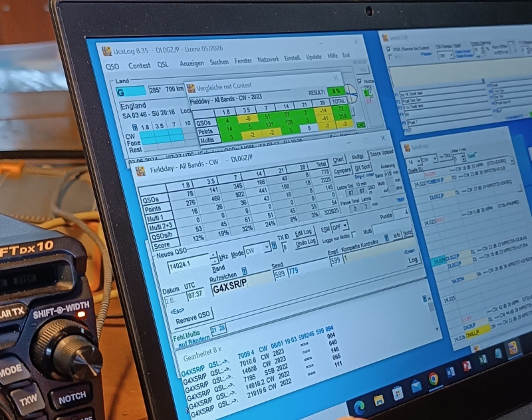Open the Suchen menu
Screen dimensions: 532x420
click(x=219, y=62)
